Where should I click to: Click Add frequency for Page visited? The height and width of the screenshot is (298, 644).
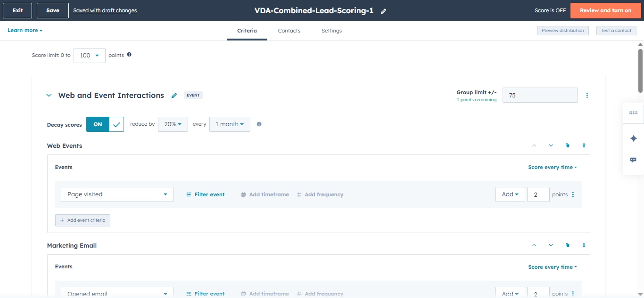pyautogui.click(x=320, y=194)
